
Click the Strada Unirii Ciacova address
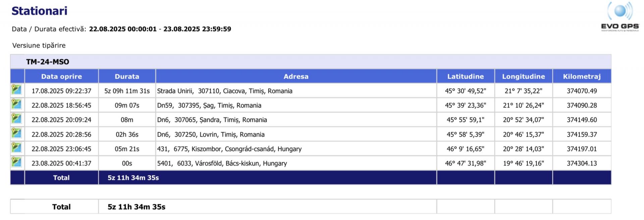(225, 91)
